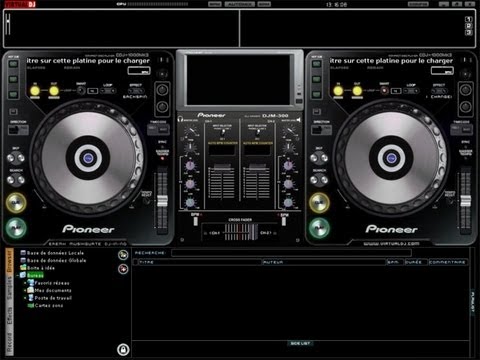The image size is (480, 360).
Task: Open left deck Effect selector
Action: [136, 91]
